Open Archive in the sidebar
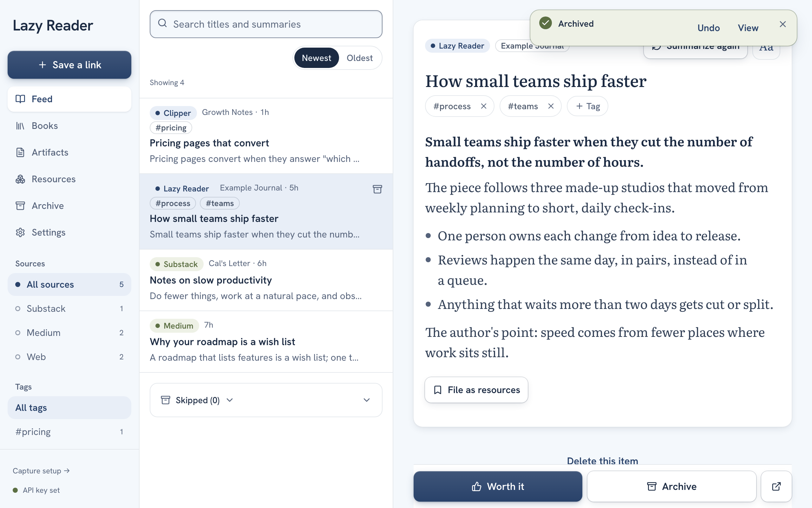 [x=69, y=206]
